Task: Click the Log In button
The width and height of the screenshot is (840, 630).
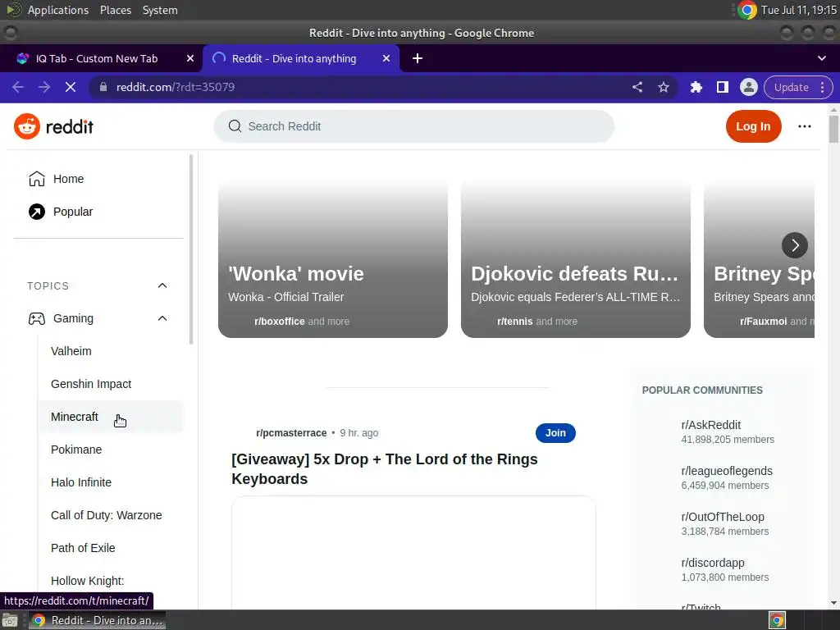Action: [x=753, y=126]
